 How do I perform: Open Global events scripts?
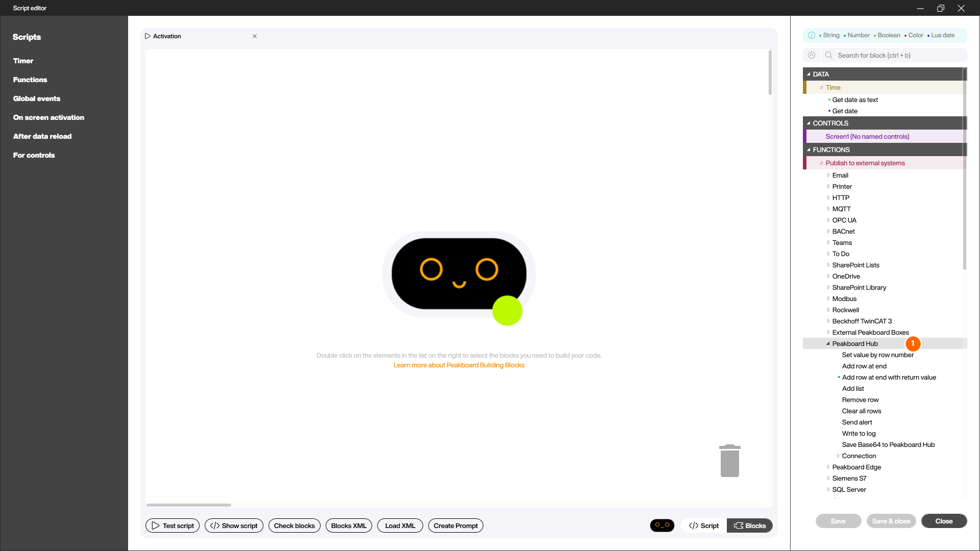click(37, 98)
